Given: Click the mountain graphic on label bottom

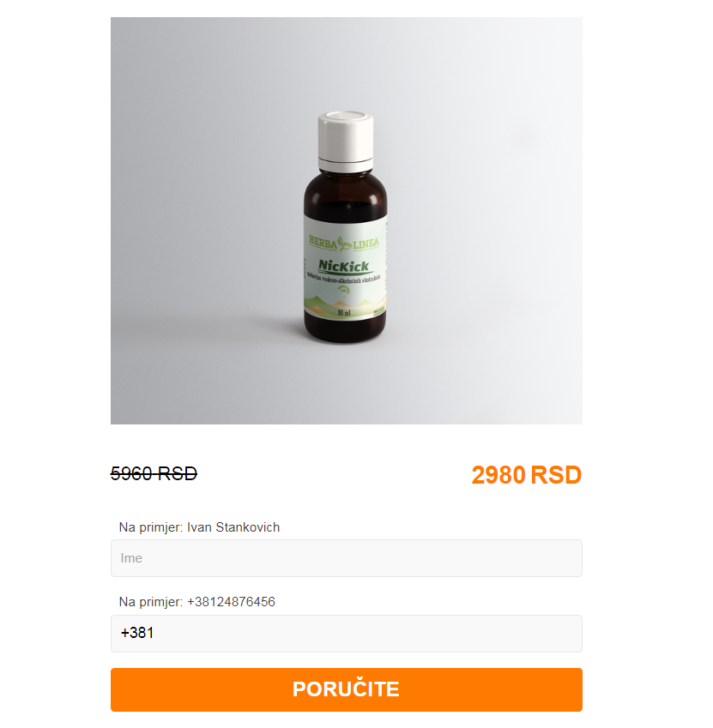Looking at the screenshot, I should tap(345, 304).
